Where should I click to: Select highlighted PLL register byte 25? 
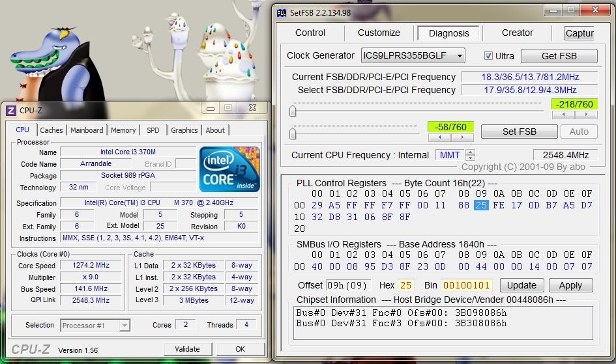point(481,205)
